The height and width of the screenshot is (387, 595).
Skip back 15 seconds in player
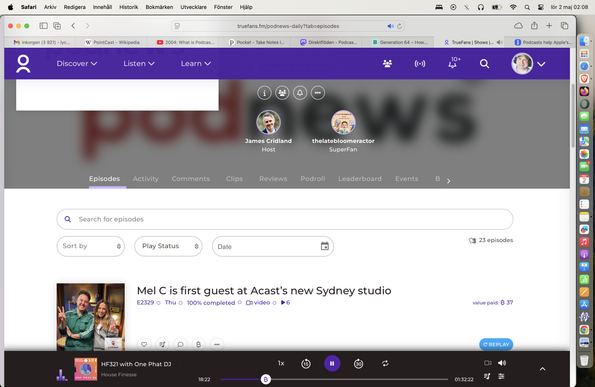pyautogui.click(x=305, y=364)
